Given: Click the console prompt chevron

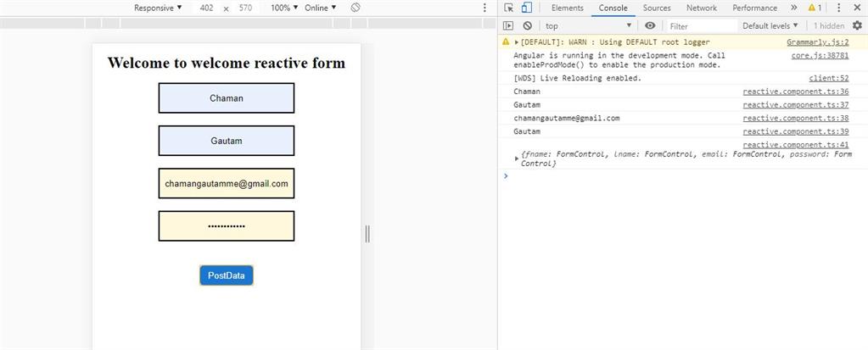Looking at the screenshot, I should pyautogui.click(x=505, y=175).
